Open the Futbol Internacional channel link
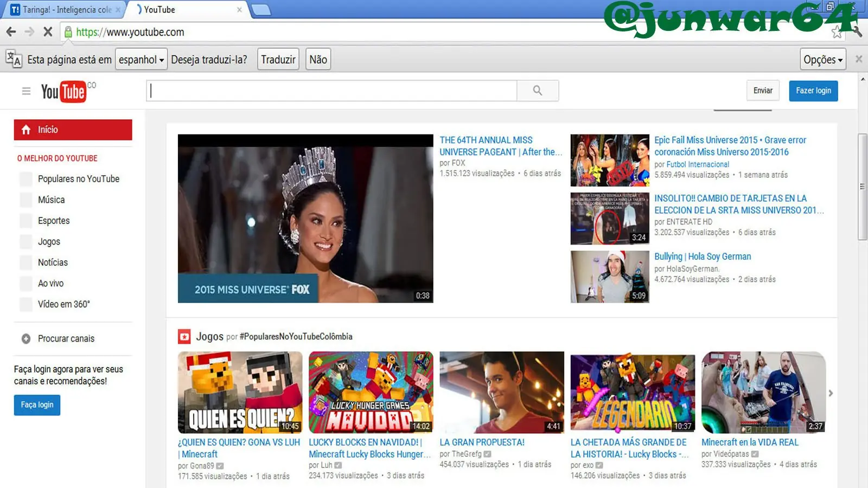 698,164
